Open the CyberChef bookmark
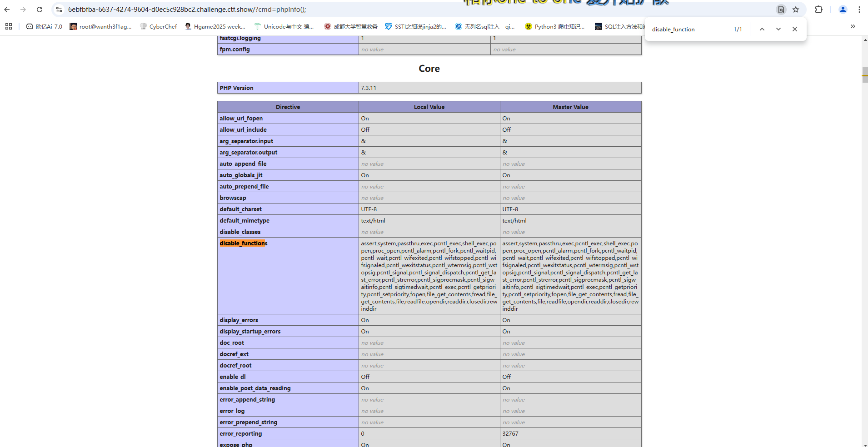868x447 pixels. (159, 26)
